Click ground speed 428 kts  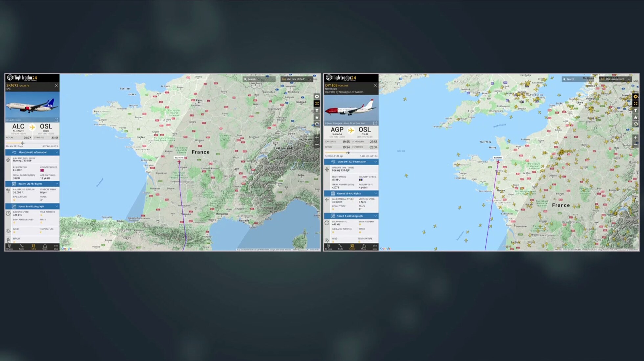(17, 215)
